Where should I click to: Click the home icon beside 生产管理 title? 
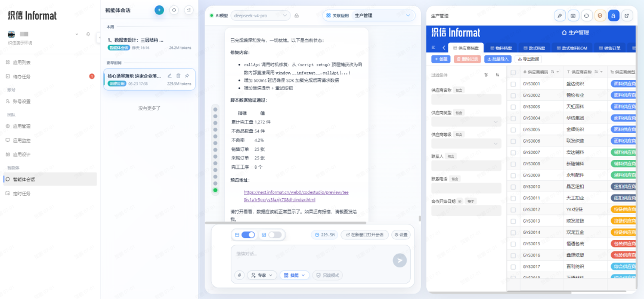click(564, 32)
